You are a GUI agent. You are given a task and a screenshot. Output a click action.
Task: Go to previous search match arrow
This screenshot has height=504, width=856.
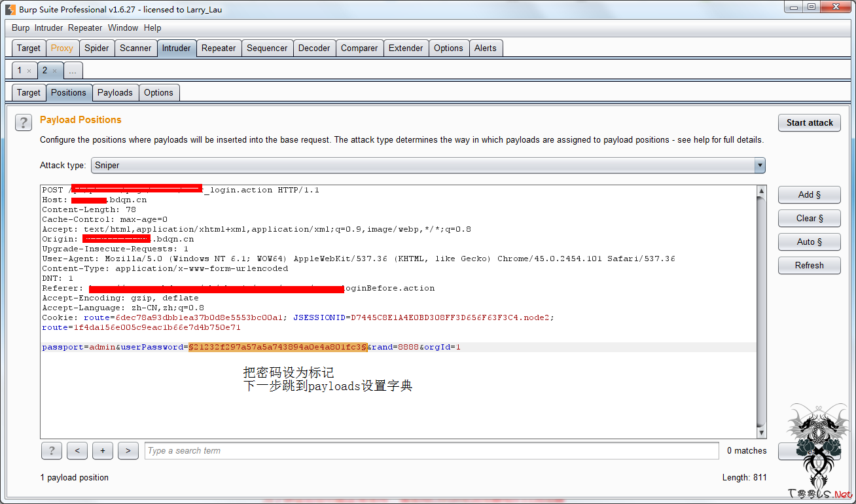77,450
